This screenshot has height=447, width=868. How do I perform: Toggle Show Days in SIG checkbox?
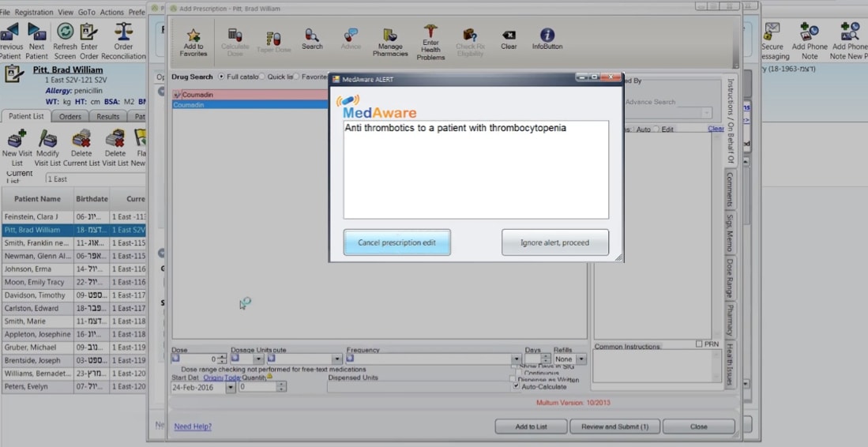(514, 366)
